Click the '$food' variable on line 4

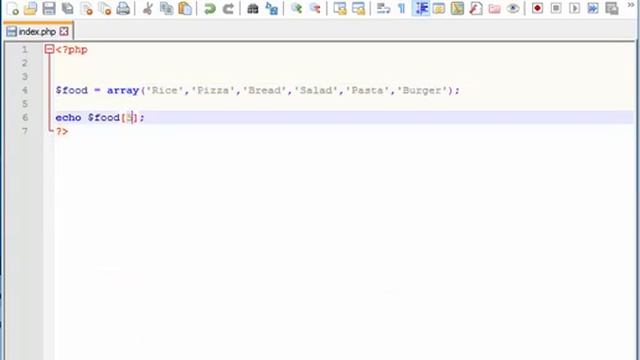coord(71,90)
